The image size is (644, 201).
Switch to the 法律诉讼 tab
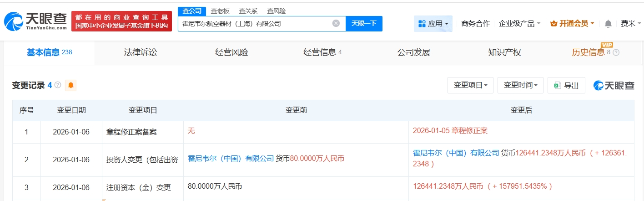pos(141,52)
